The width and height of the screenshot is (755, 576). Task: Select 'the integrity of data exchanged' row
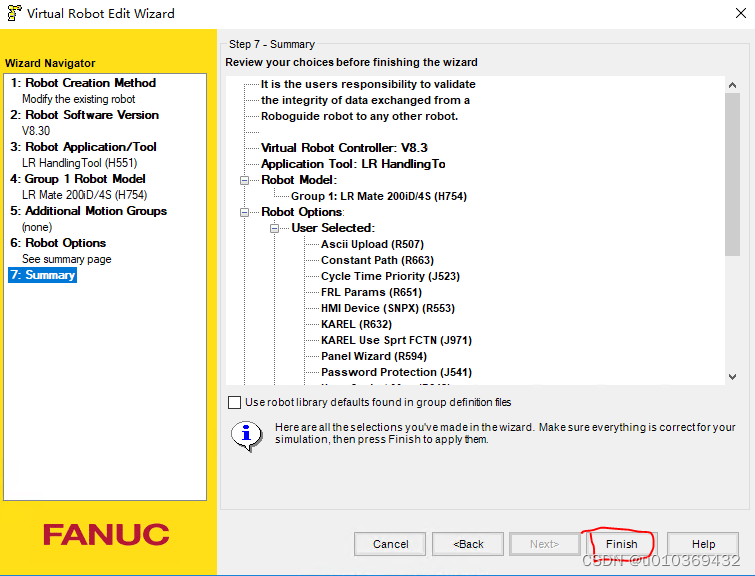pos(365,100)
